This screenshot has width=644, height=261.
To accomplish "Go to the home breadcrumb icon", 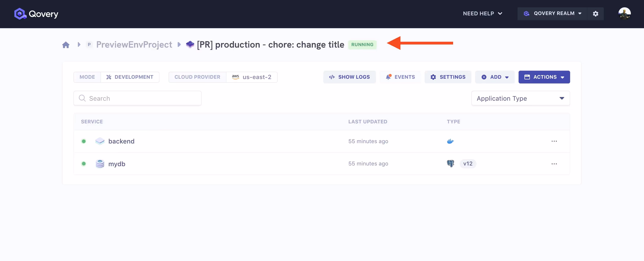I will (66, 45).
